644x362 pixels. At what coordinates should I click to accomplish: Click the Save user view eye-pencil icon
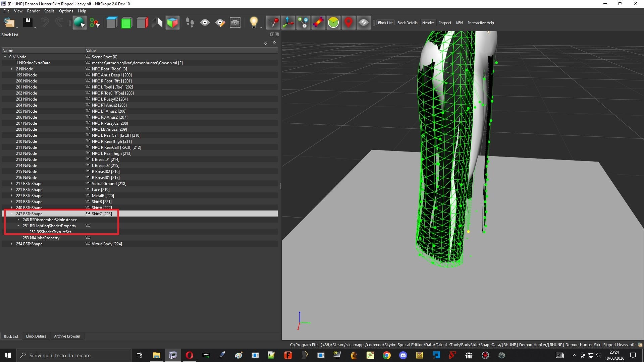220,23
